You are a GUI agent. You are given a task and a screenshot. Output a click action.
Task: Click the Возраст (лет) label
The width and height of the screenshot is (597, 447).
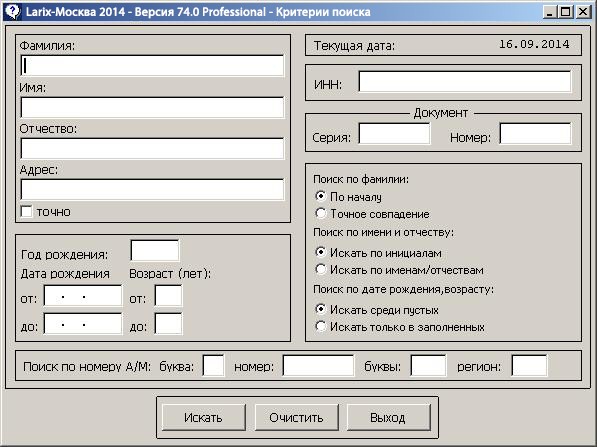[170, 274]
